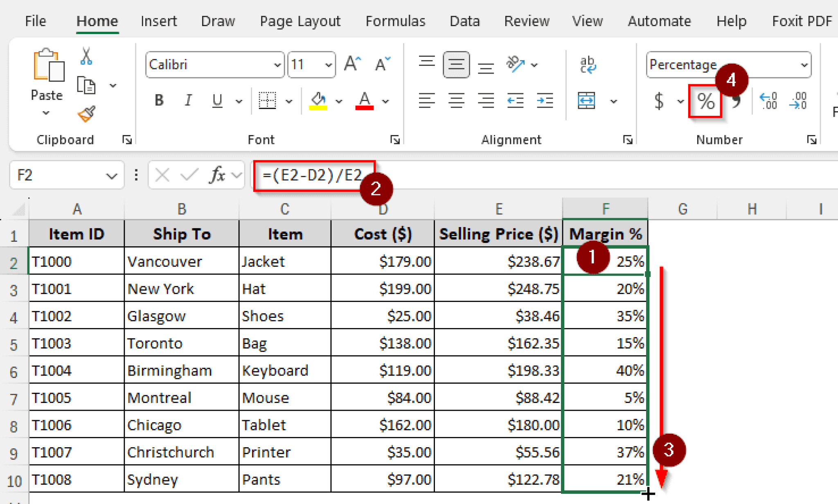Click the Insert Function fx icon
This screenshot has width=838, height=504.
tap(217, 175)
